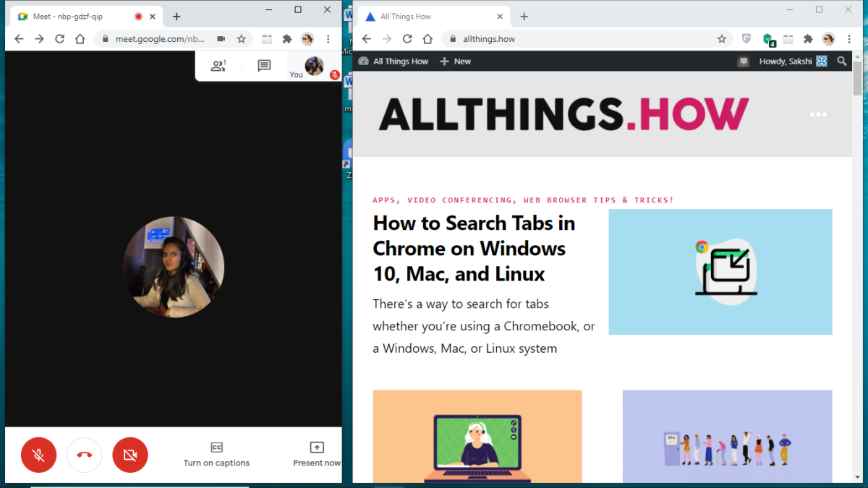Reload the allthings.how page
This screenshot has width=868, height=488.
point(407,39)
